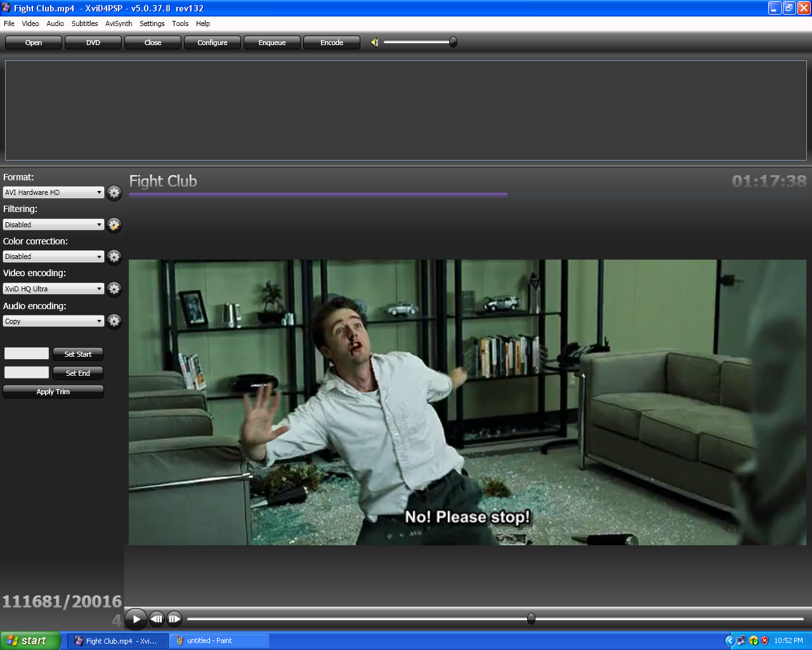
Task: Expand hidden system tray icons arrow
Action: (730, 640)
